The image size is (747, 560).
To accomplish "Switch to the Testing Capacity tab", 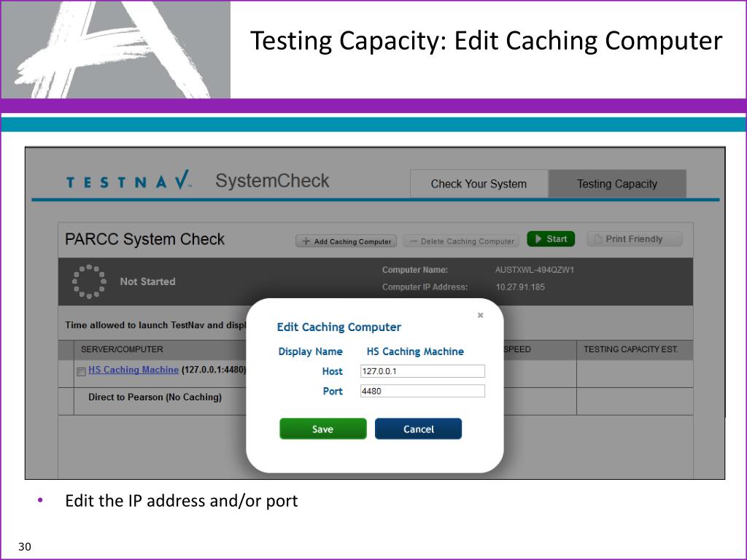I will 617,184.
